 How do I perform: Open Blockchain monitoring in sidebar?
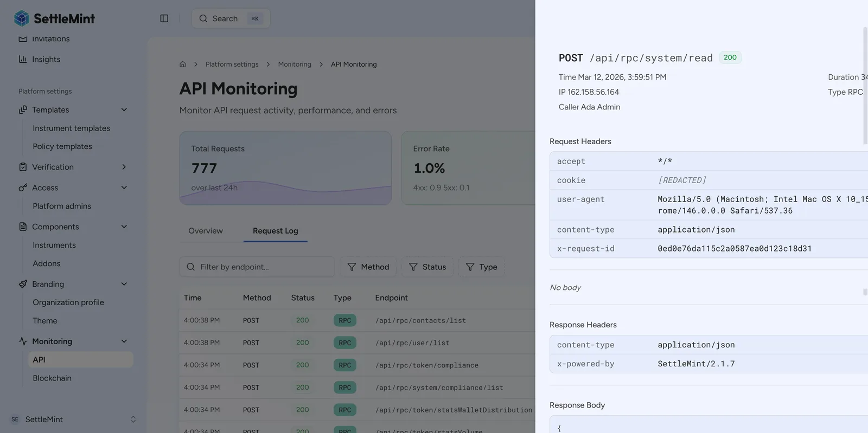point(52,378)
